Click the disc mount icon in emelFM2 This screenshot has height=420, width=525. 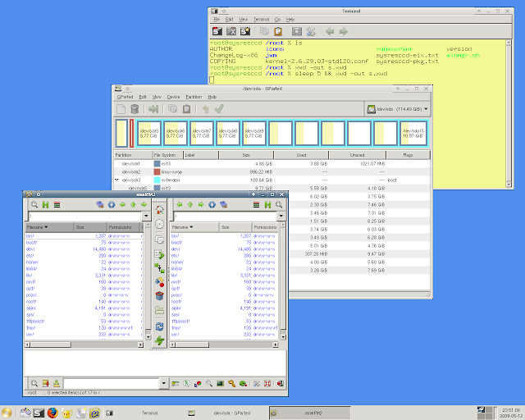point(160,224)
